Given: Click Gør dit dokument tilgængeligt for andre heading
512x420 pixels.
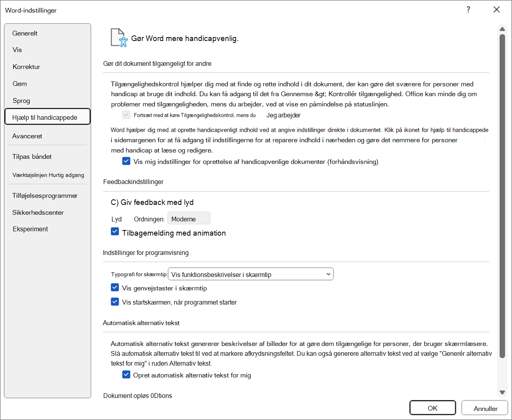Looking at the screenshot, I should 157,63.
